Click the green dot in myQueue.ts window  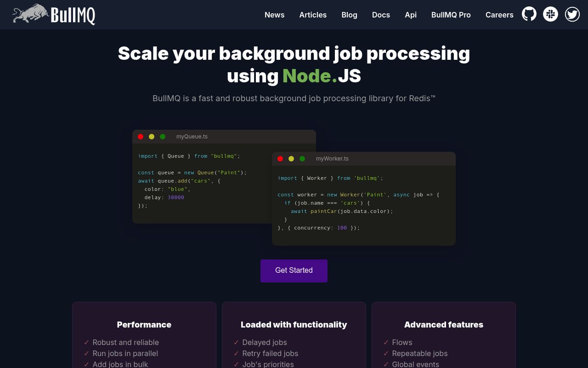pyautogui.click(x=163, y=137)
